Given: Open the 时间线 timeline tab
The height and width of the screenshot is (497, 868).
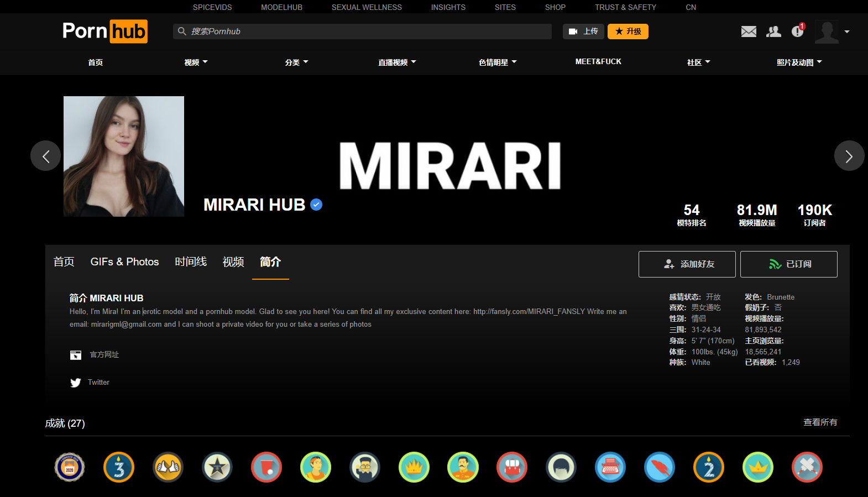Looking at the screenshot, I should pos(191,262).
